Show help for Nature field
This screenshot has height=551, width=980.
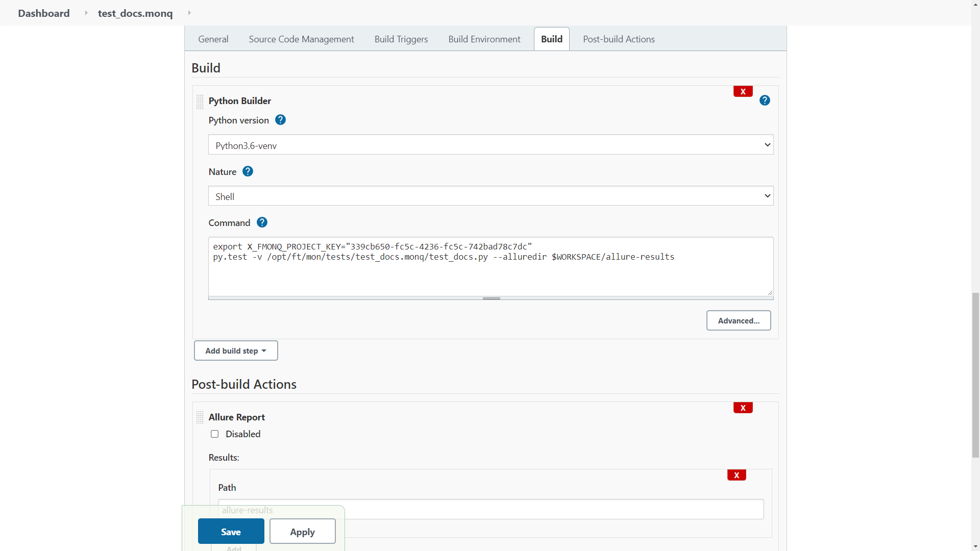(x=248, y=171)
